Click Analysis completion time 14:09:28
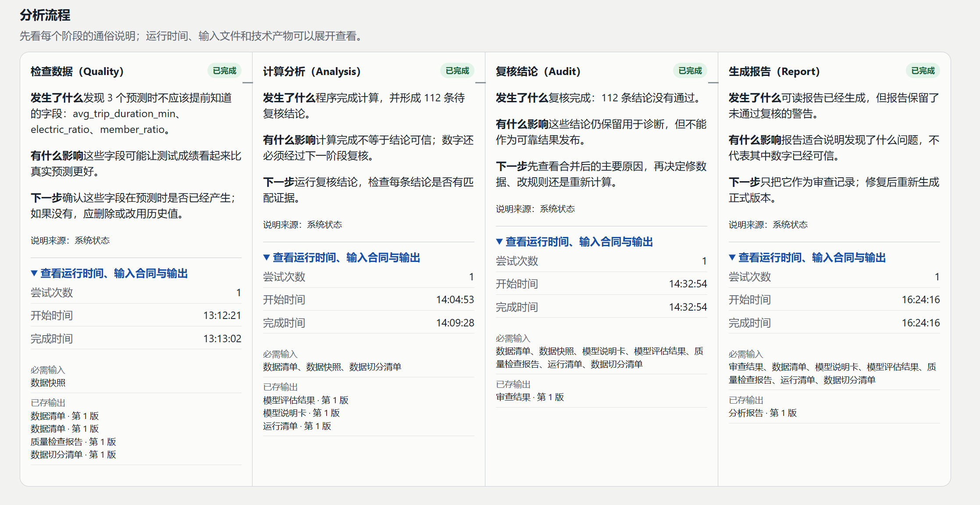 pos(455,323)
